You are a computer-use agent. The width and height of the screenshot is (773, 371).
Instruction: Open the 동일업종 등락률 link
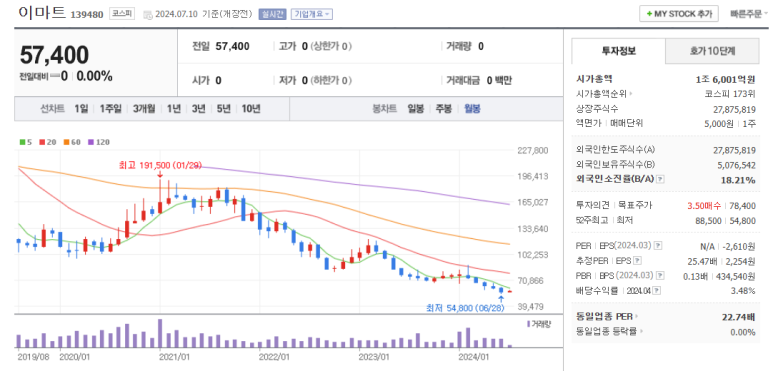pos(609,332)
